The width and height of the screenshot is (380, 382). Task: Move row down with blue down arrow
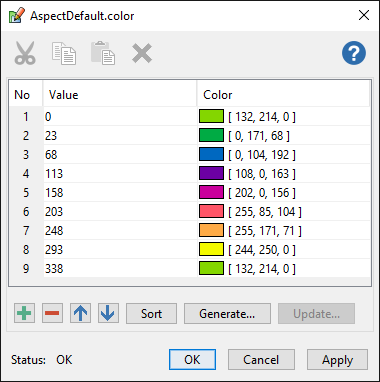(108, 313)
